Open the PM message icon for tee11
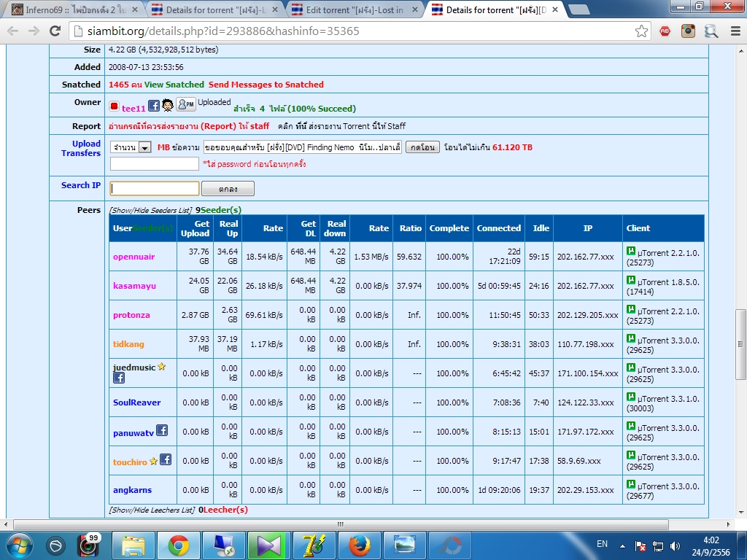Image resolution: width=747 pixels, height=560 pixels. pyautogui.click(x=186, y=104)
